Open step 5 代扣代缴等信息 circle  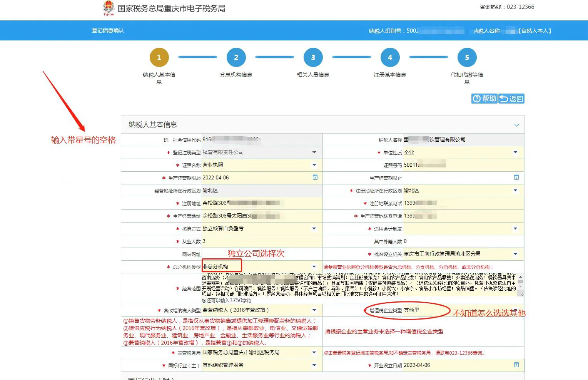tap(467, 57)
